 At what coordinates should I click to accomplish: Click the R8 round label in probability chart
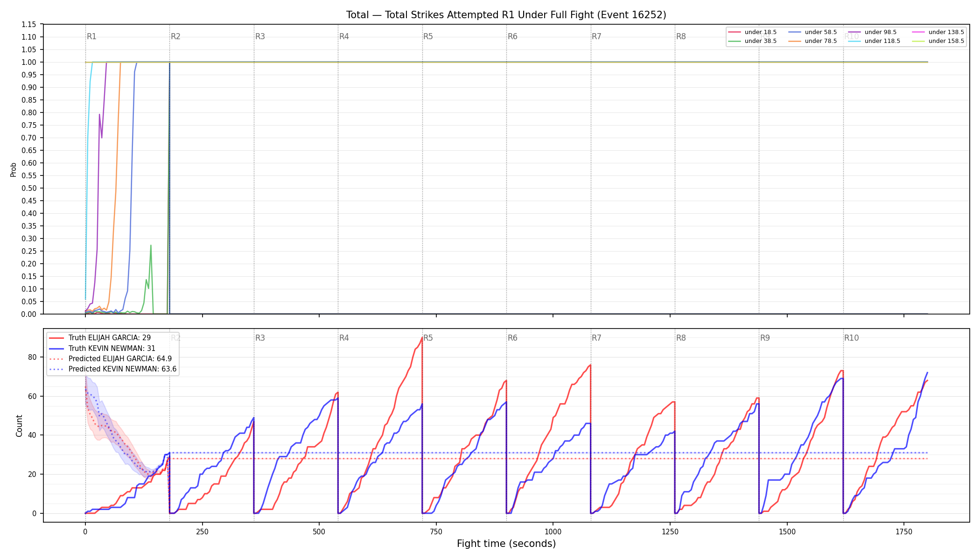pyautogui.click(x=681, y=36)
